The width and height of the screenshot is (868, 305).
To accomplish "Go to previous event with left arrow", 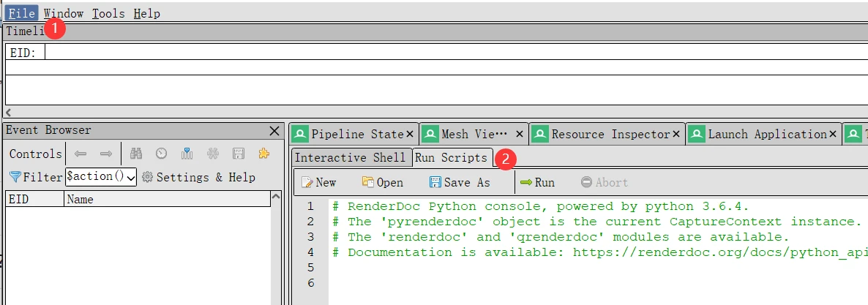I will click(x=81, y=154).
